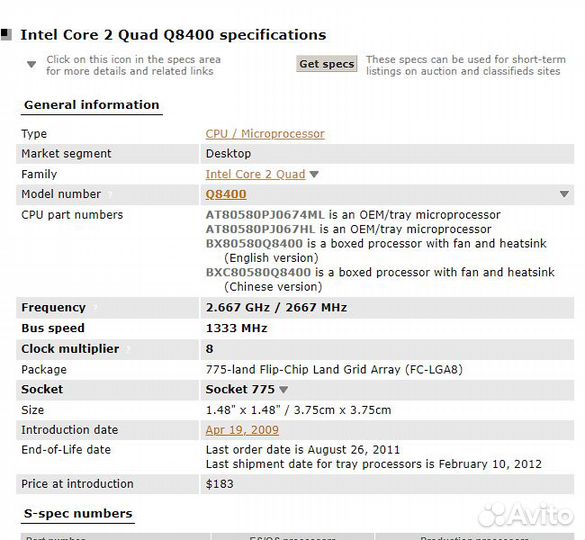Open the CPU / Microprocessor link
585x540 pixels.
coord(265,134)
